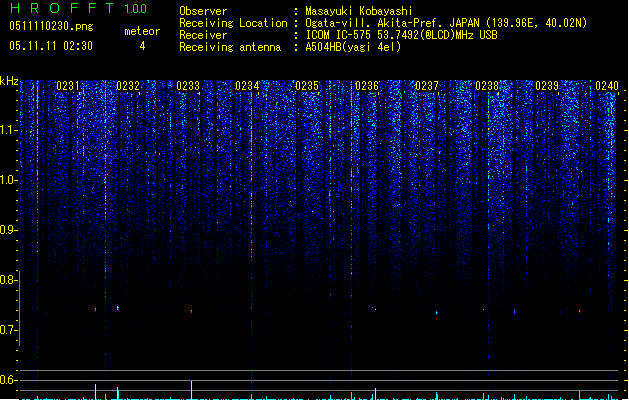Click the 0239 time marker
Image resolution: width=629 pixels, height=400 pixels.
[547, 86]
